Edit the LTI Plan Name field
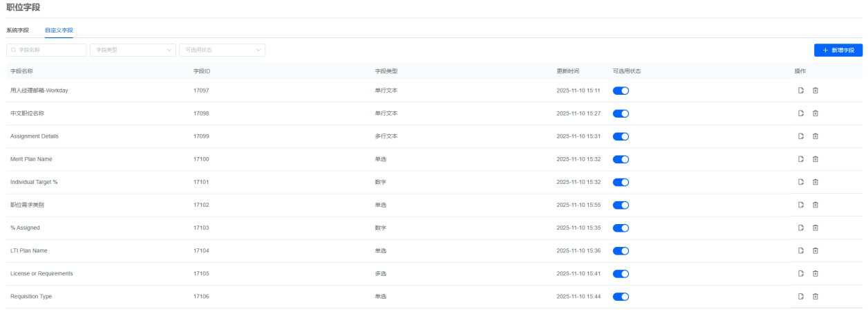Screen dimensions: 868x314 coord(801,250)
